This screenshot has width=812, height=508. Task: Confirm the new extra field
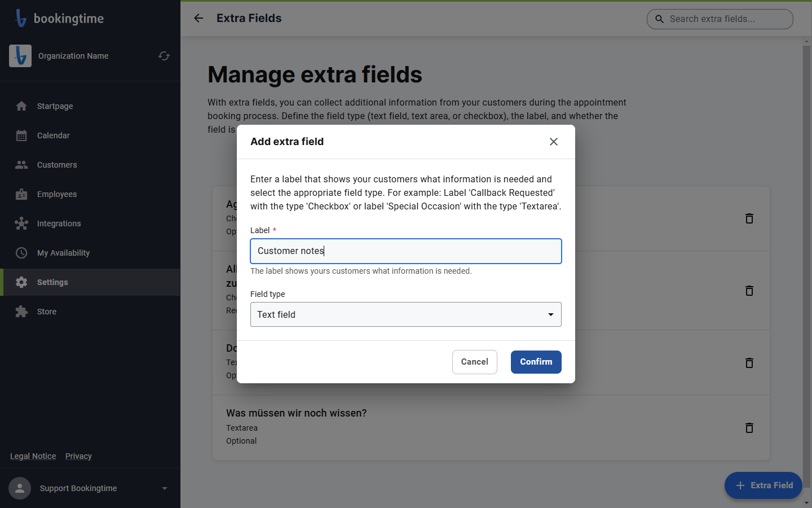tap(536, 362)
